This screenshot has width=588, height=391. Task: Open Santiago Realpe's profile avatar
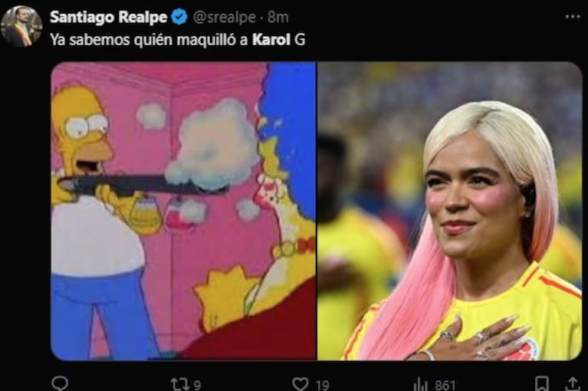(21, 25)
